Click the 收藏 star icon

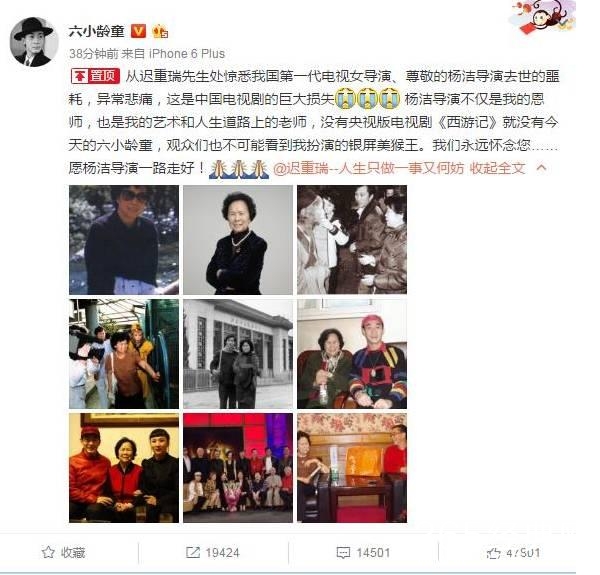49,552
